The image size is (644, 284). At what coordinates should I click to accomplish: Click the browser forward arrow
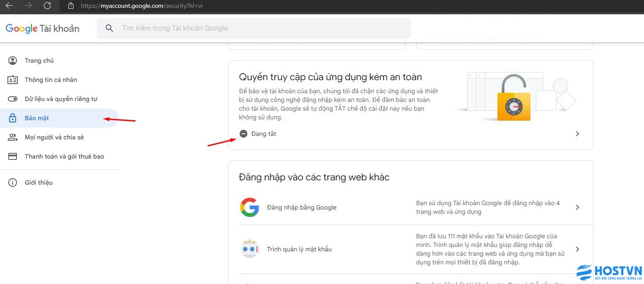click(x=28, y=6)
